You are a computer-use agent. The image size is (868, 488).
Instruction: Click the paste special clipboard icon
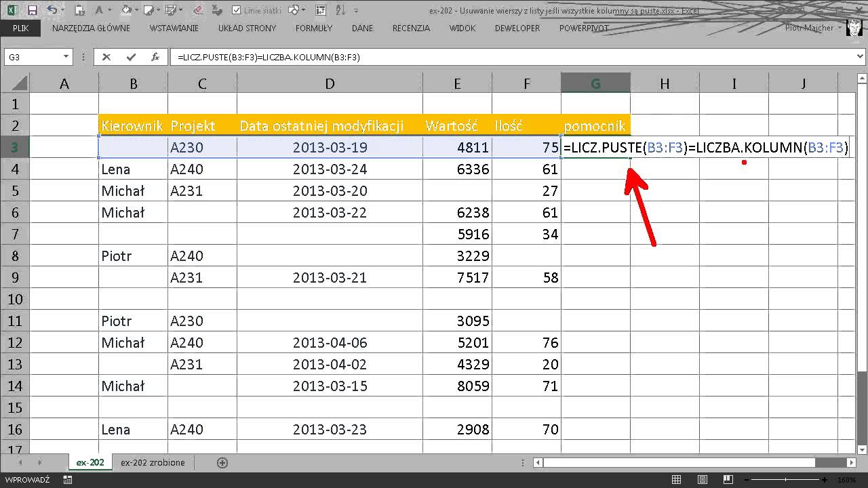(79, 10)
